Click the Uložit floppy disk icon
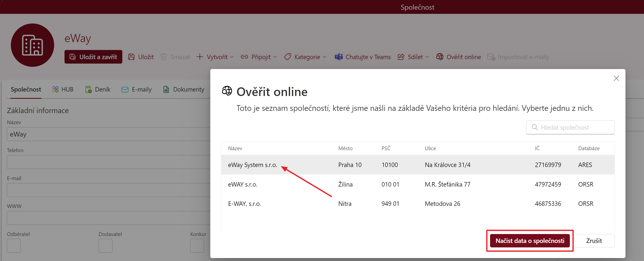Screen dimensions: 644x261 coord(131,57)
